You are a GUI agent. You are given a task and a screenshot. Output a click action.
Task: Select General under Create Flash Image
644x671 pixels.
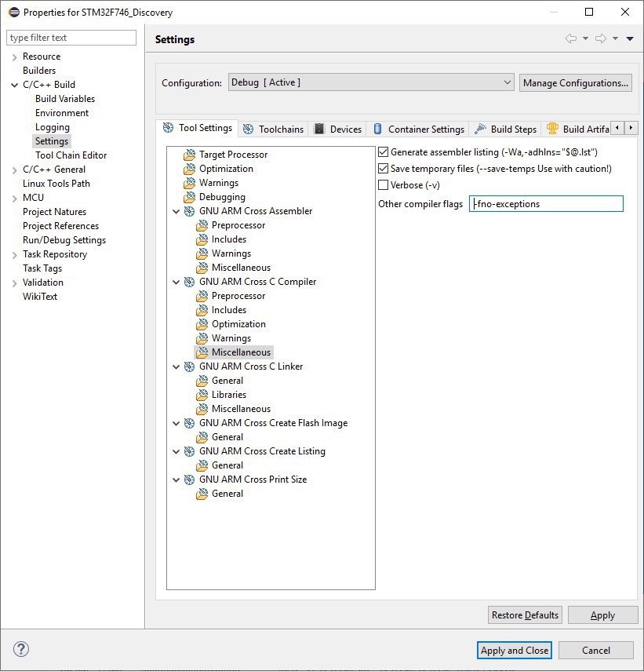[227, 437]
